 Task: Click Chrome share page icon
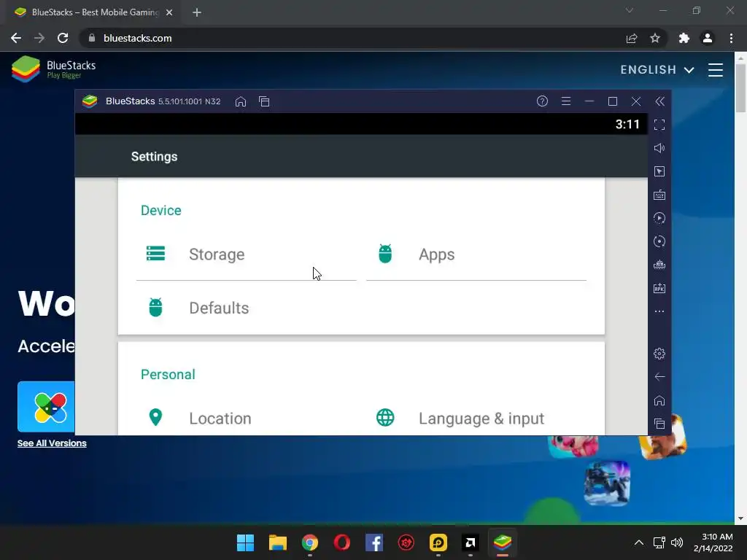[632, 38]
